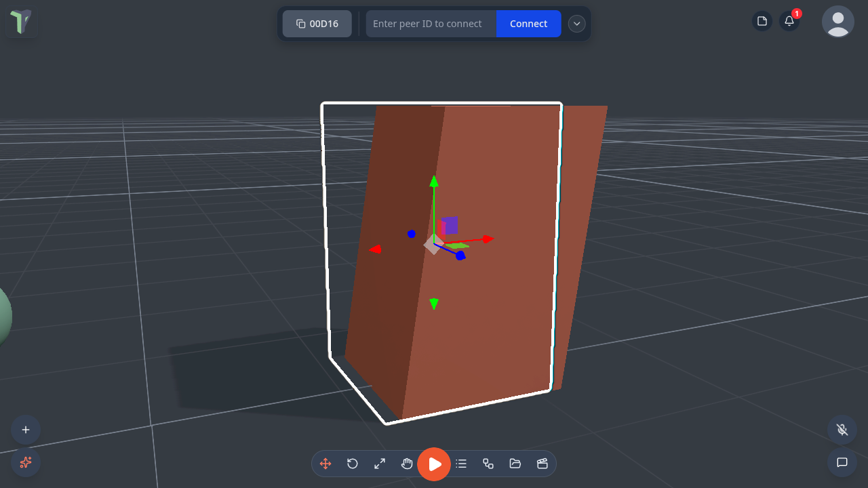
Task: Expand the chevron dropdown beside Connect
Action: click(576, 24)
